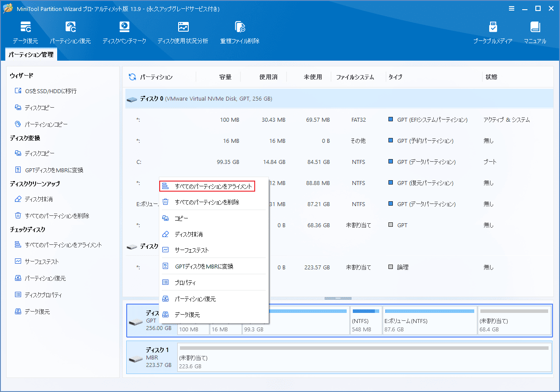Click the horizontal splitter handle above disk map
The height and width of the screenshot is (392, 560).
click(338, 298)
